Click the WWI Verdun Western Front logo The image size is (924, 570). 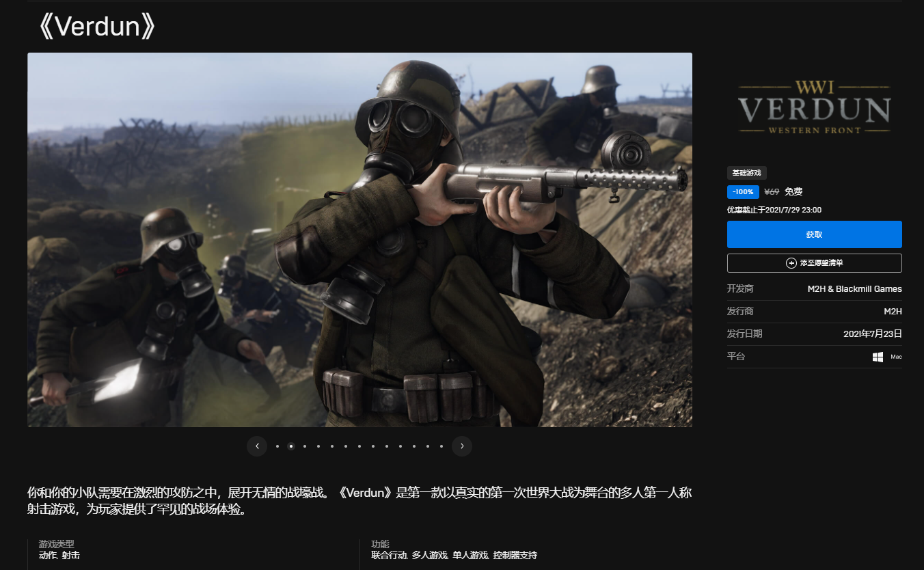pyautogui.click(x=814, y=107)
